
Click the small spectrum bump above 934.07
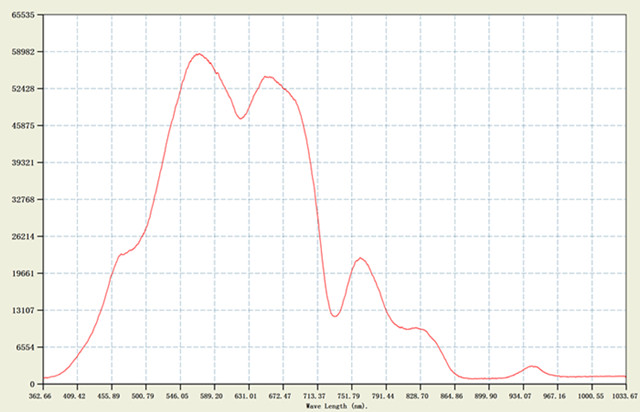click(532, 367)
